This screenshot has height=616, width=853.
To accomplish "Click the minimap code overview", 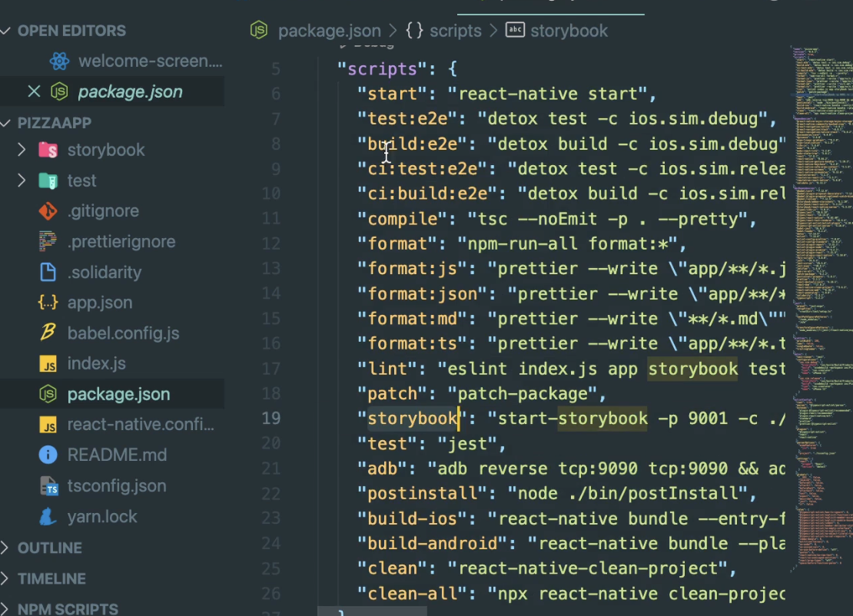I will [821, 310].
